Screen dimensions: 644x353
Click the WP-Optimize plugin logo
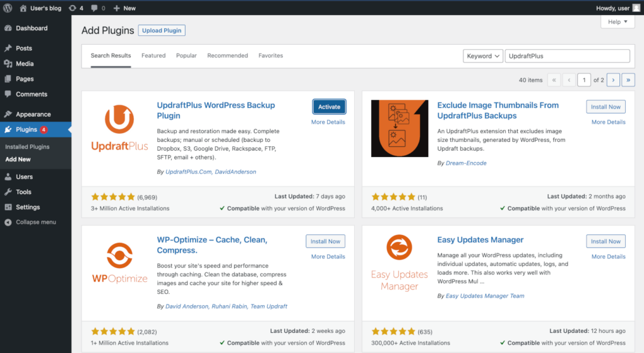[119, 263]
